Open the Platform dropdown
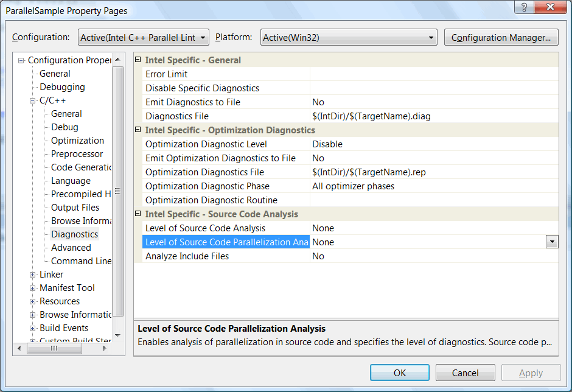Image resolution: width=572 pixels, height=392 pixels. (x=349, y=37)
